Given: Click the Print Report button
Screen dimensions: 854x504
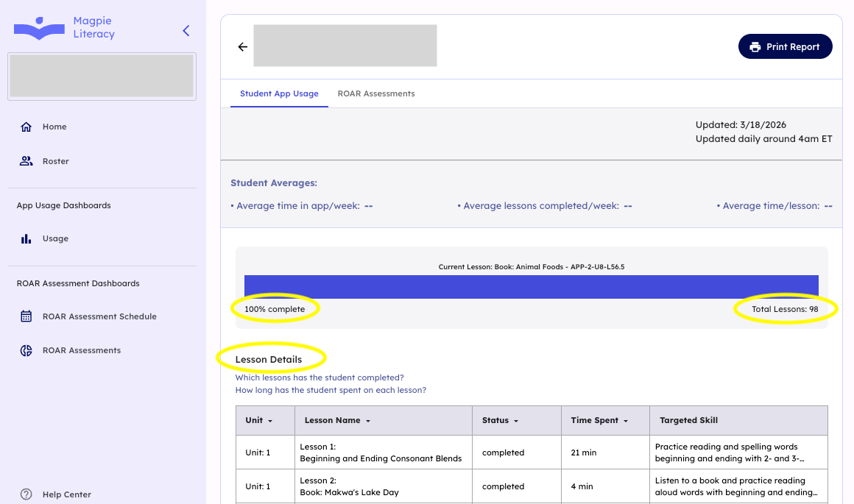Looking at the screenshot, I should tap(785, 47).
